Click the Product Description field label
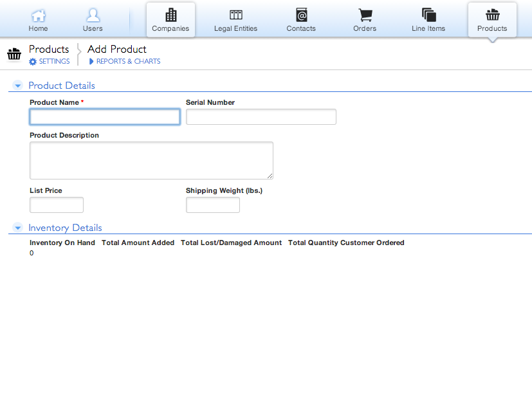The width and height of the screenshot is (532, 413). [64, 135]
